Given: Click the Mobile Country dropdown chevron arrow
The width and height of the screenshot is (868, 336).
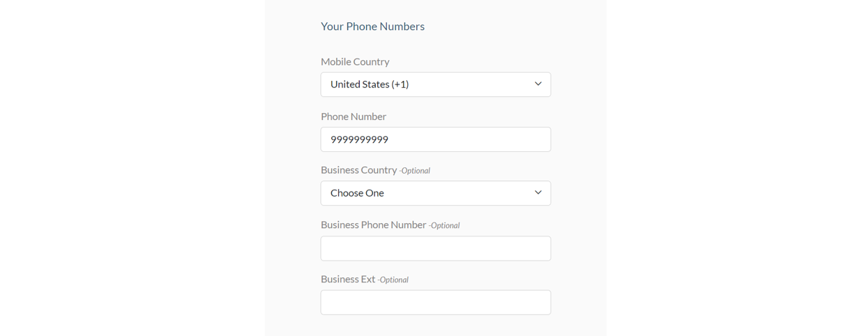Looking at the screenshot, I should (537, 84).
